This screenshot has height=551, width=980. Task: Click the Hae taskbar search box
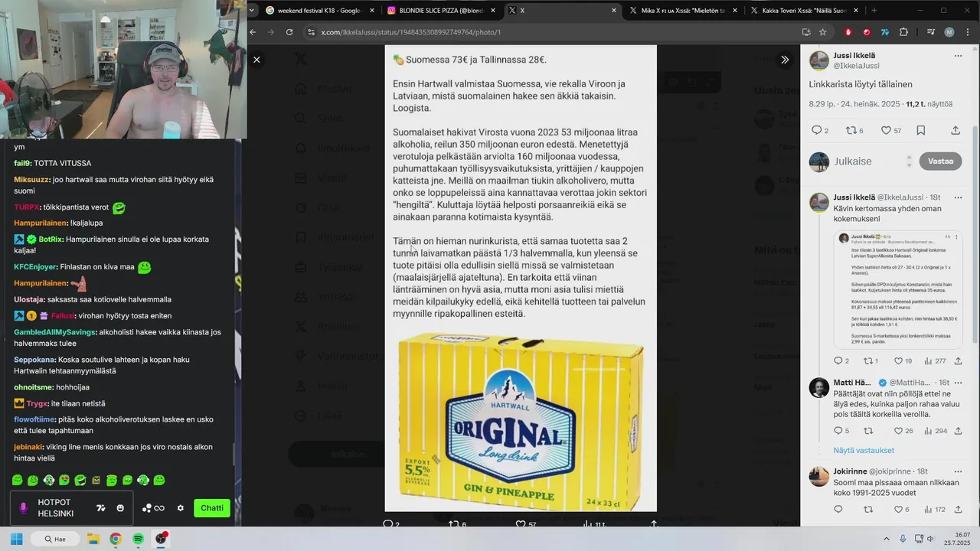click(x=54, y=539)
